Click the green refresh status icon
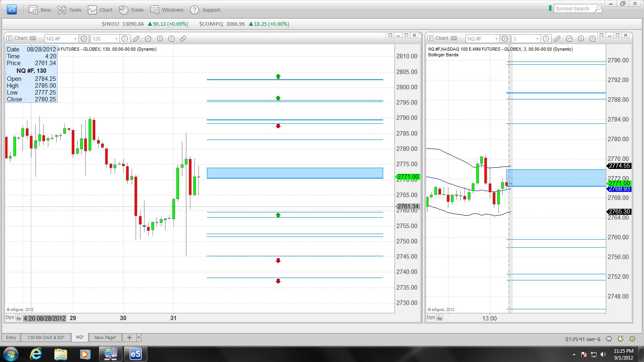 621,339
